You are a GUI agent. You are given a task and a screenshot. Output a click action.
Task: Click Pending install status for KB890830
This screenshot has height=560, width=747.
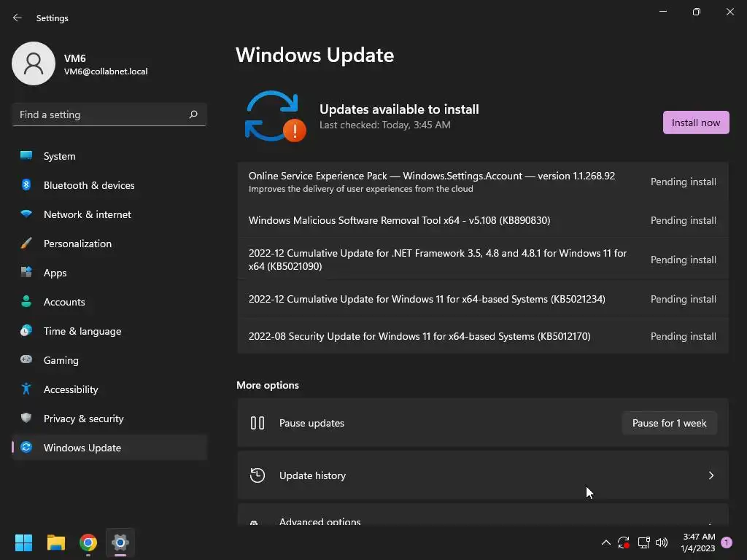coord(683,220)
